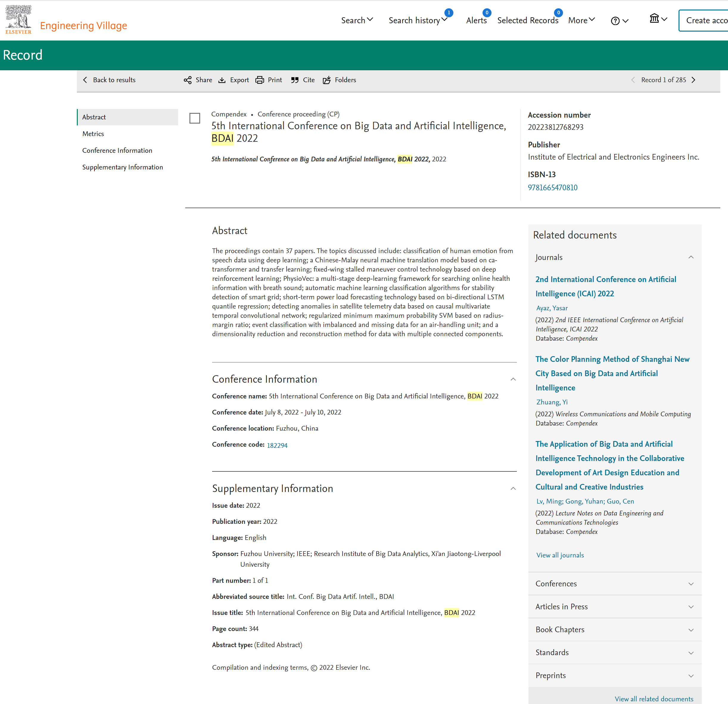Viewport: 728px width, 704px height.
Task: Select the record checkbox beside the title
Action: tap(195, 118)
